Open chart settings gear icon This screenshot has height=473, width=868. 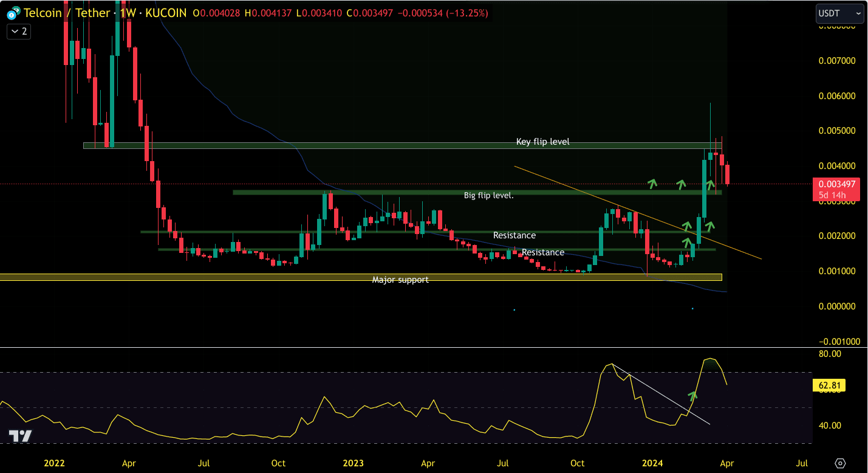[x=841, y=463]
